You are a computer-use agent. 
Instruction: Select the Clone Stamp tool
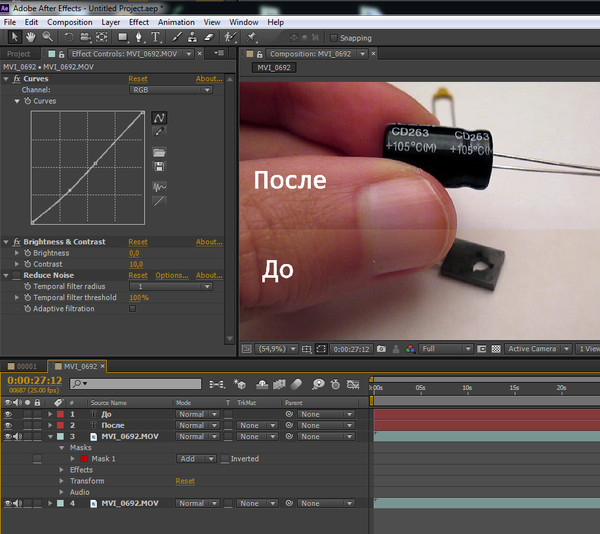pyautogui.click(x=192, y=37)
